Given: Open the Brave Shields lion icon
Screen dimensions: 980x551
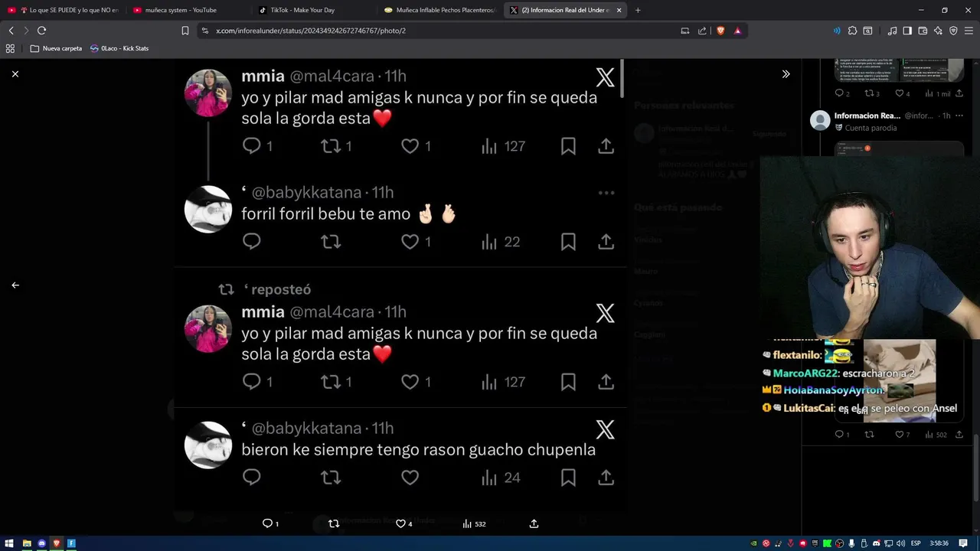Looking at the screenshot, I should pos(720,31).
